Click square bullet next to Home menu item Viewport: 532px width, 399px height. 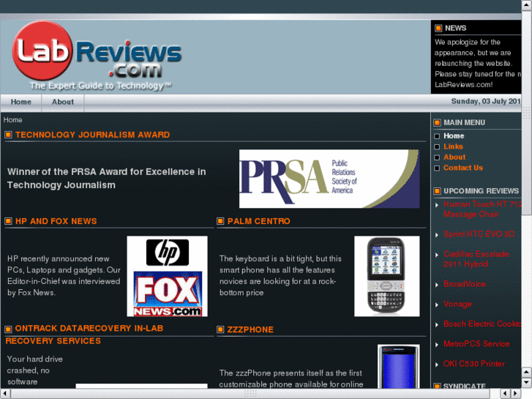coord(437,136)
